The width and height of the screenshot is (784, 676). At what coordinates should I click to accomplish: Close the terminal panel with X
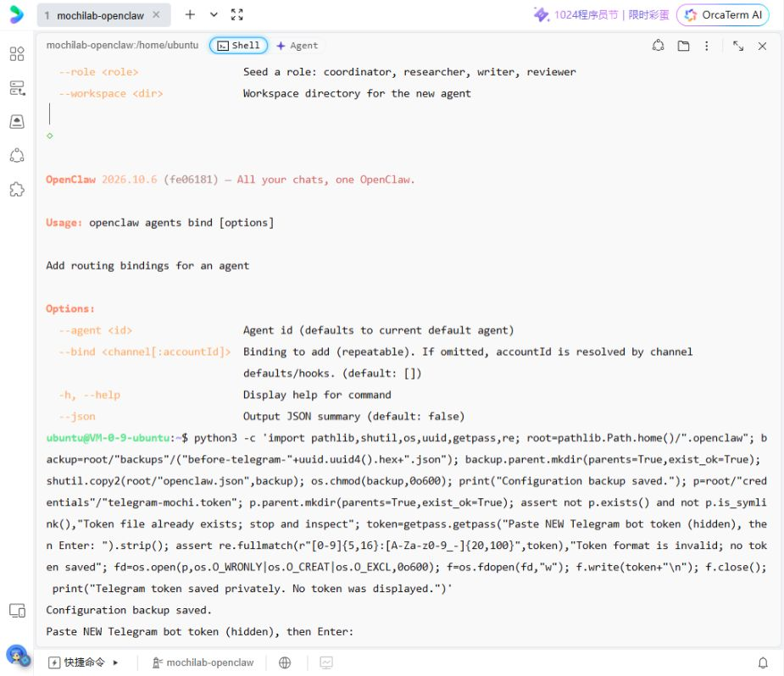click(x=762, y=46)
